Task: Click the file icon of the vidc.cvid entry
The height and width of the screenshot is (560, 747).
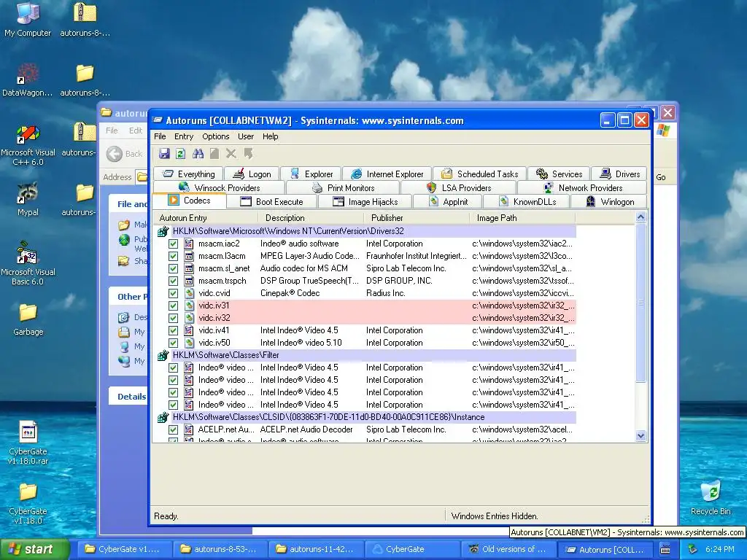Action: click(189, 293)
